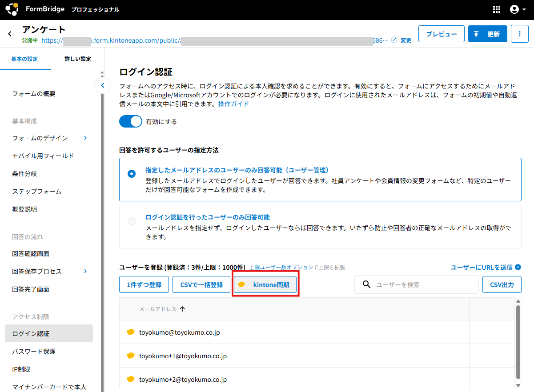Open the three-dot more options menu
The height and width of the screenshot is (392, 534).
tap(519, 34)
